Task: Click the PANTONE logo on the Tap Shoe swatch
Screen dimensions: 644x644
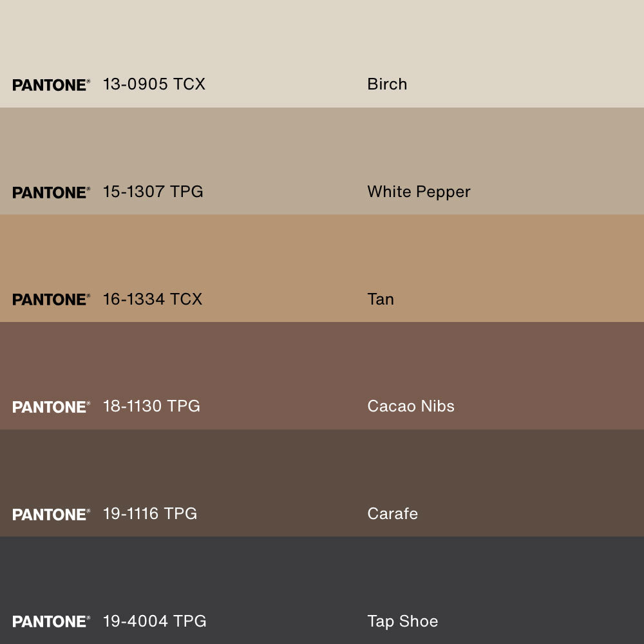Action: point(51,621)
